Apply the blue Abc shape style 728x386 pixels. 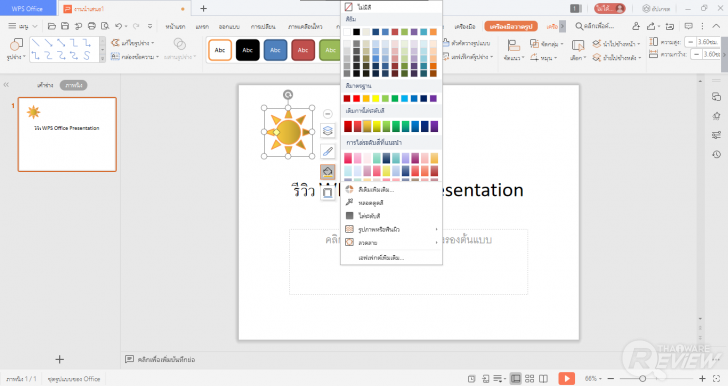[x=275, y=50]
